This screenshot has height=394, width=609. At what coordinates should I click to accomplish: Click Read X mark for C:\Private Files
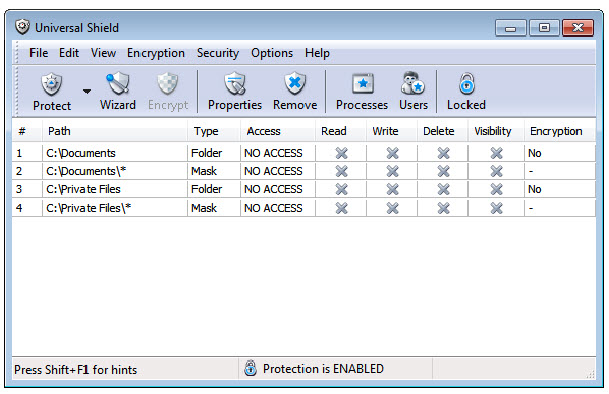(341, 189)
